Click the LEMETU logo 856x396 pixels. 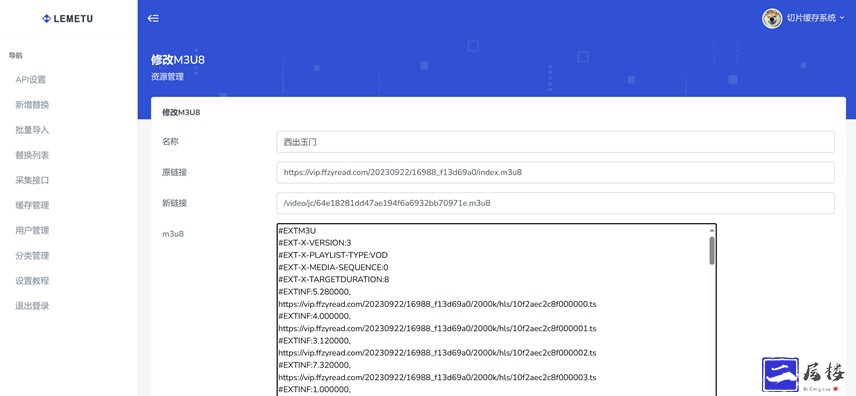pos(68,19)
